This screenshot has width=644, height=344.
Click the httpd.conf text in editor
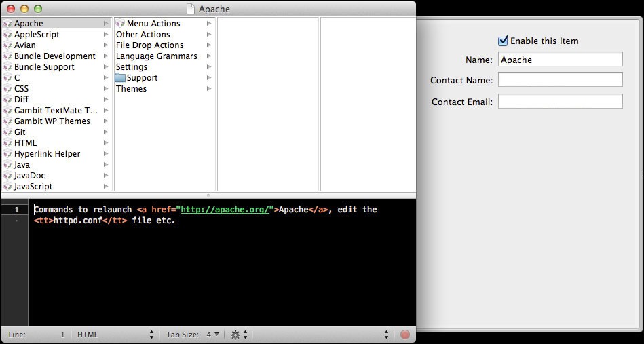point(78,221)
